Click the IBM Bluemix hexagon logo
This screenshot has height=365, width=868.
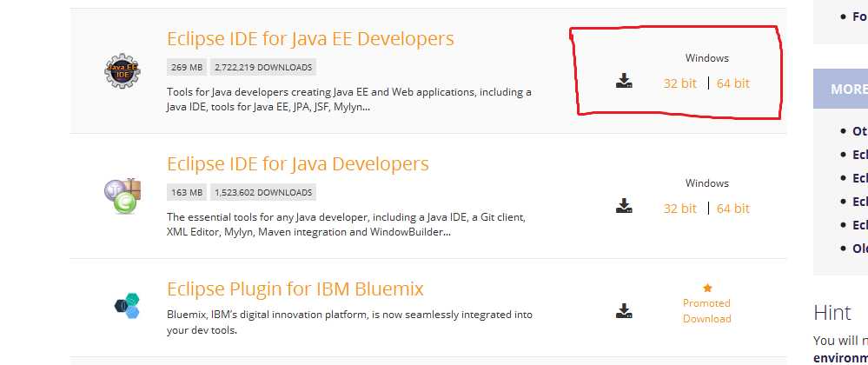coord(127,306)
